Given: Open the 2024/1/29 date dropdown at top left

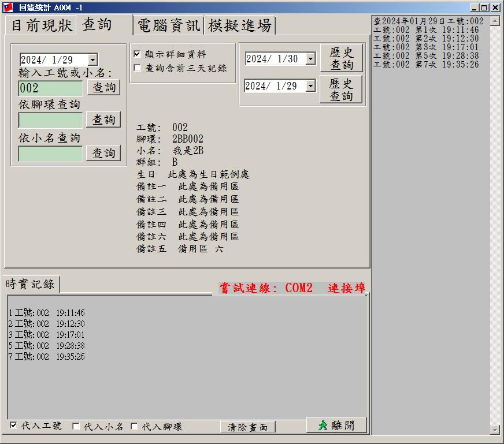Looking at the screenshot, I should 92,59.
